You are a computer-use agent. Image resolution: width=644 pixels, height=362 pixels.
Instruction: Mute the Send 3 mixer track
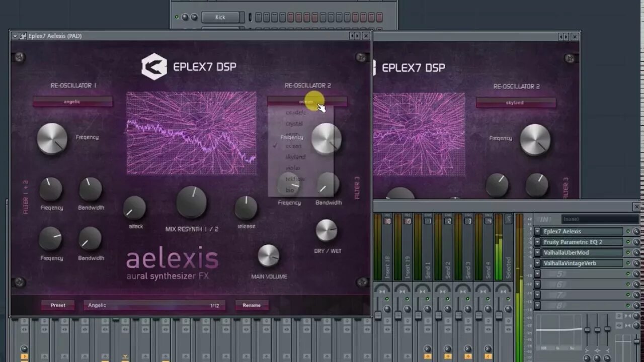coord(467,300)
